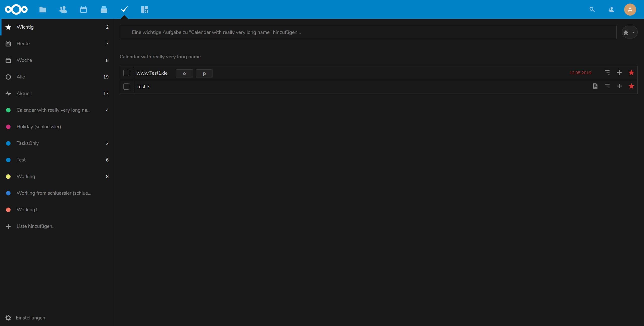Toggle subtasks icon for www.Test1.de
The height and width of the screenshot is (326, 644).
(607, 73)
